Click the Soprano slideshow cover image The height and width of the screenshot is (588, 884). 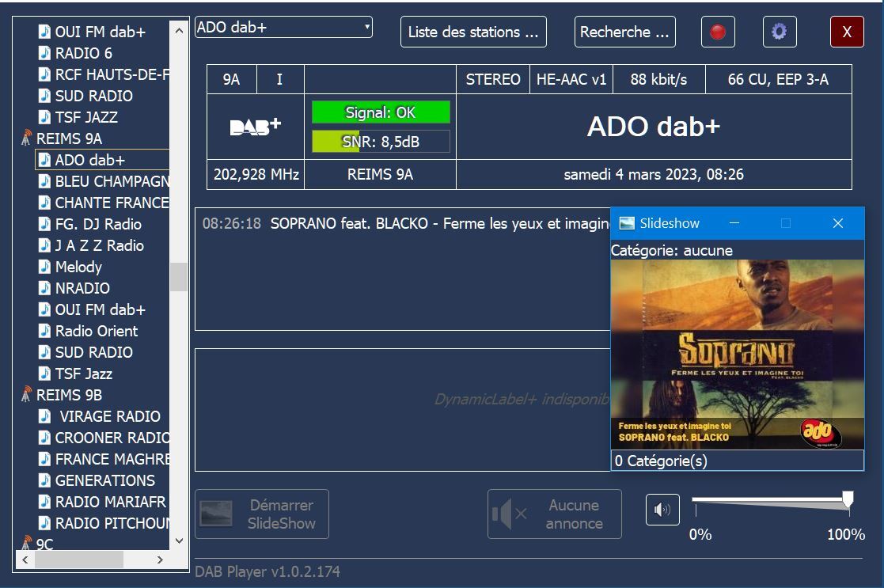738,354
